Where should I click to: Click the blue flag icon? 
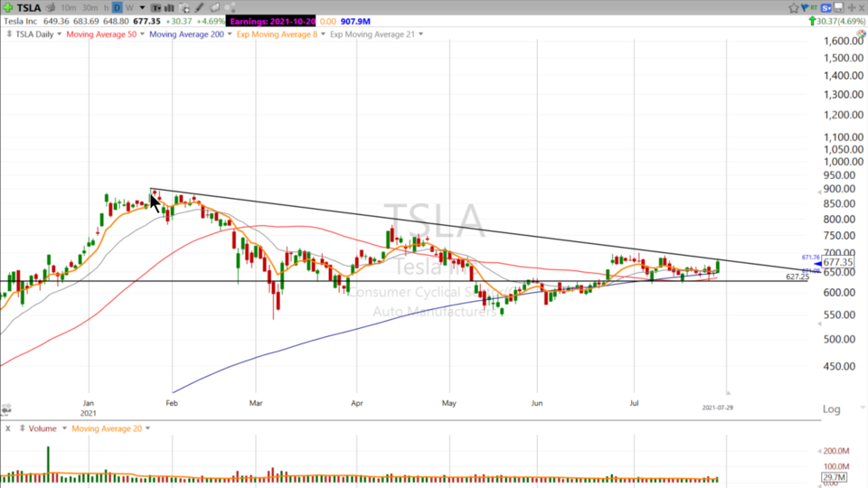(805, 8)
